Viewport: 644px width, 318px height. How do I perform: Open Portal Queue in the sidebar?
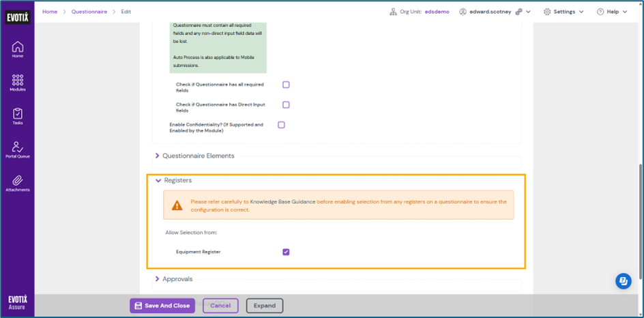(17, 149)
